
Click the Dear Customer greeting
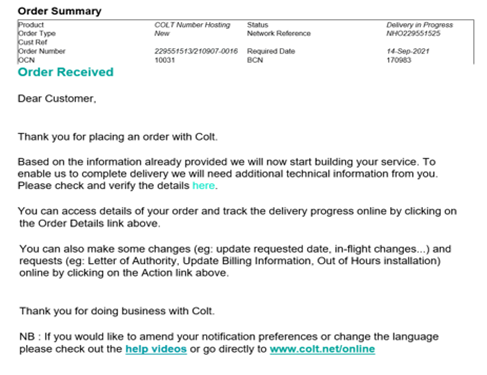[x=57, y=99]
